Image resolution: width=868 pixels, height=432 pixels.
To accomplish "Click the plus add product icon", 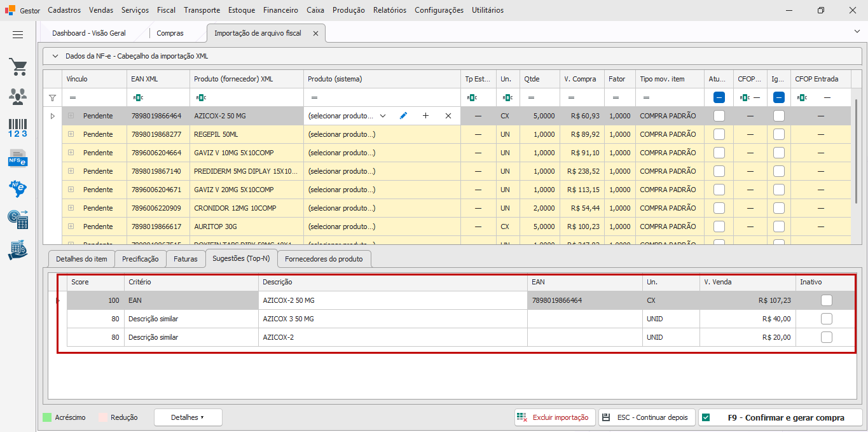I will (425, 116).
